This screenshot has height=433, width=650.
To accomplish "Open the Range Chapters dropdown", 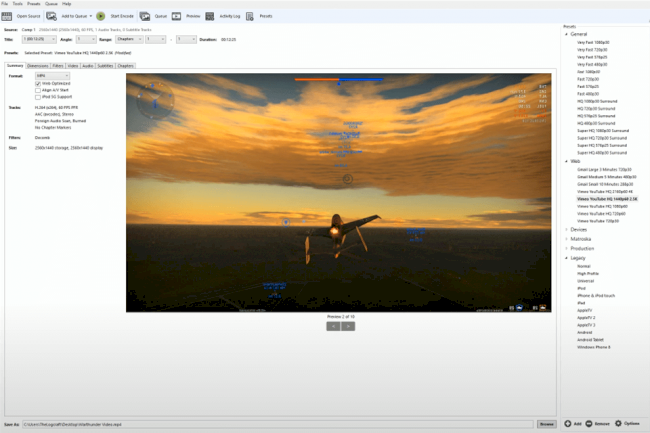I will pyautogui.click(x=129, y=39).
